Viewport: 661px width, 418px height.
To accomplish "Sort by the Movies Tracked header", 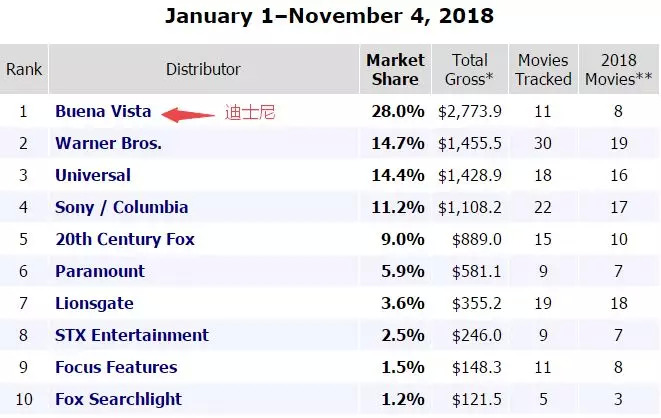I will pos(543,69).
